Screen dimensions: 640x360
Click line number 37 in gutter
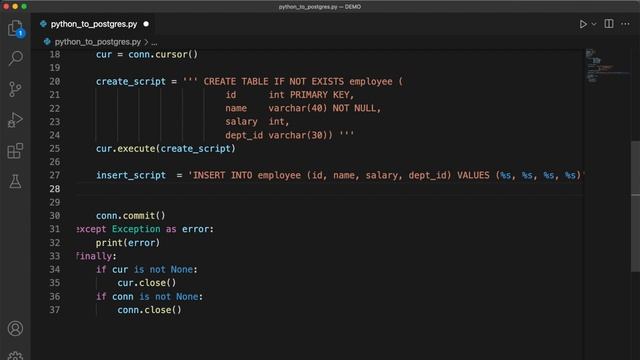click(x=55, y=310)
